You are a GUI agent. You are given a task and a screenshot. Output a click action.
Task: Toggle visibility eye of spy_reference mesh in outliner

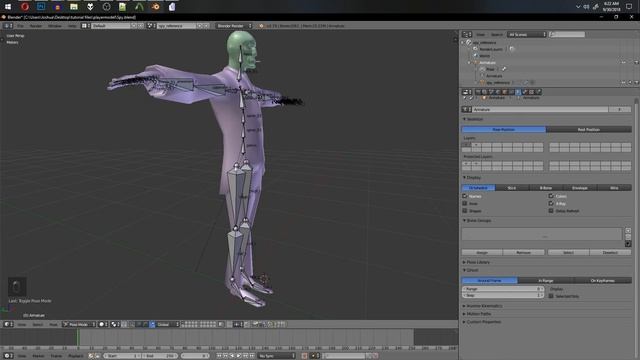(624, 82)
